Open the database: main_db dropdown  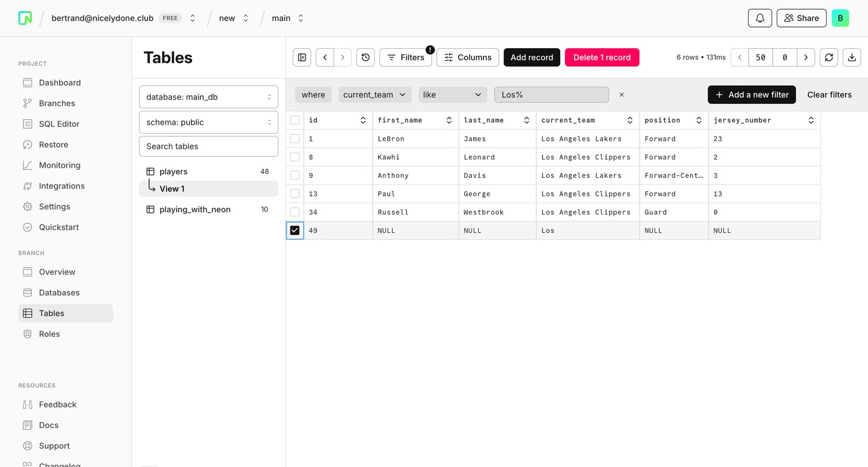pos(208,97)
